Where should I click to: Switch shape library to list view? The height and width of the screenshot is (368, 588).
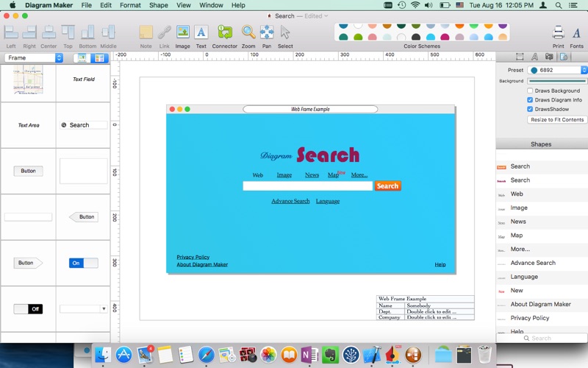tap(82, 58)
